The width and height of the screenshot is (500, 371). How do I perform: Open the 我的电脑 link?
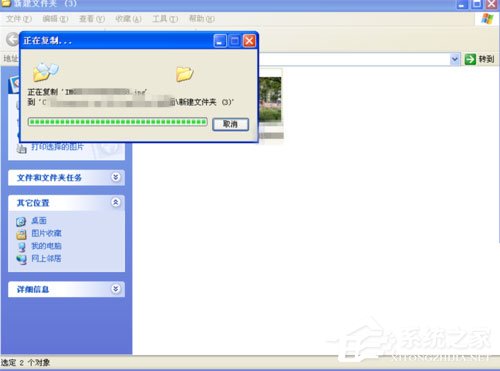click(46, 246)
